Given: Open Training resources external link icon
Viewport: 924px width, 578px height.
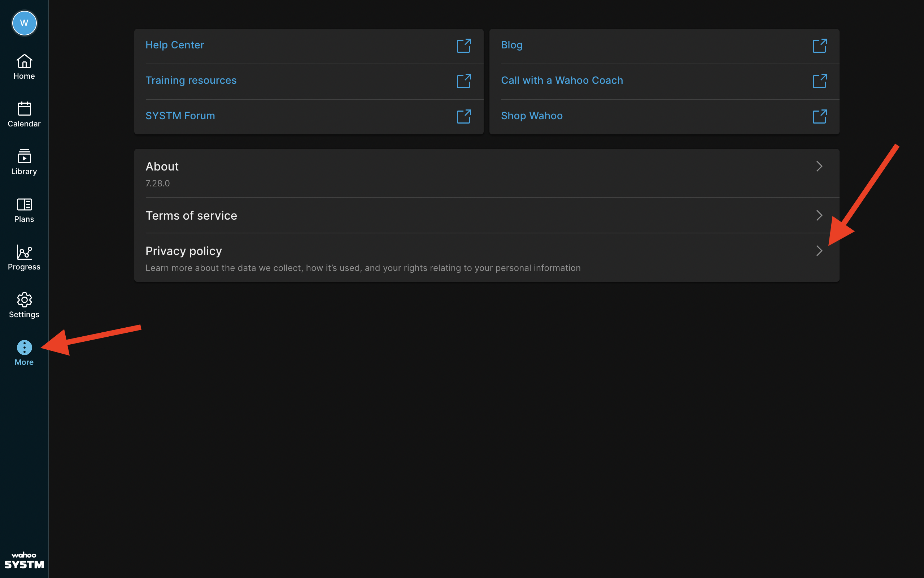Looking at the screenshot, I should 464,81.
